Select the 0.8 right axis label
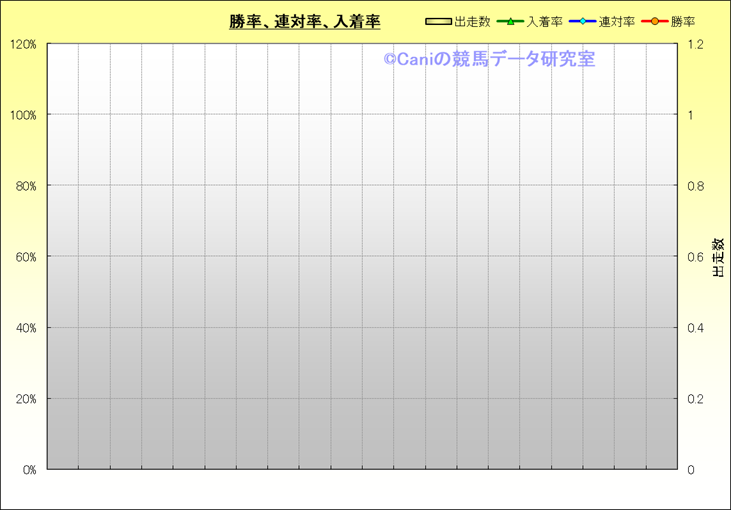 695,186
